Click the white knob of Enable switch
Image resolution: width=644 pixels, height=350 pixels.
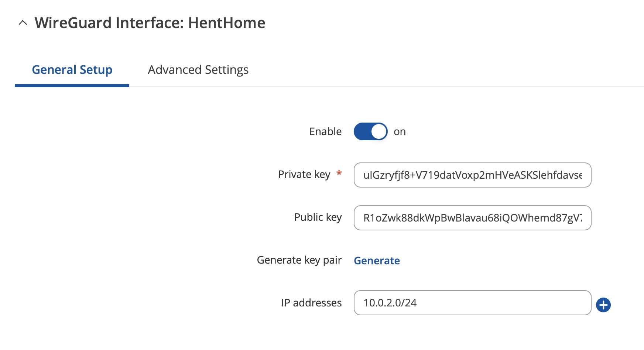tap(378, 131)
